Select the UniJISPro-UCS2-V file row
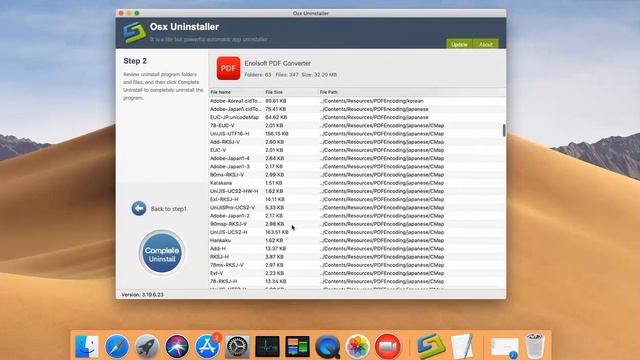The image size is (640, 360). (x=357, y=207)
